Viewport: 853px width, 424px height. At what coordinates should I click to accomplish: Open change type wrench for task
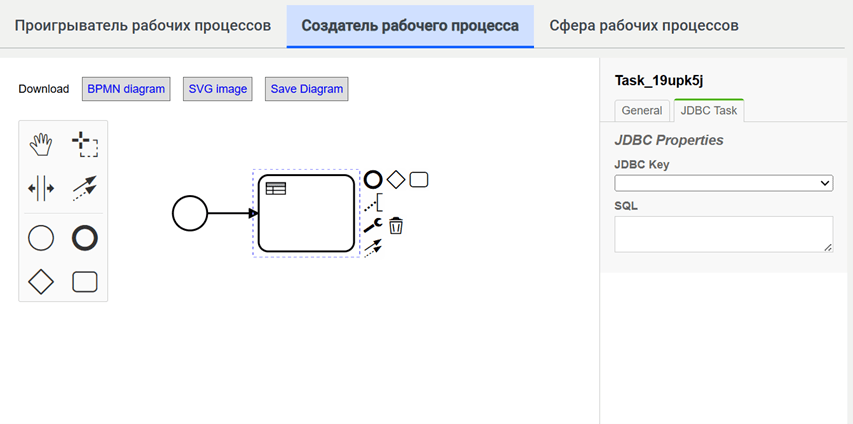pyautogui.click(x=373, y=225)
